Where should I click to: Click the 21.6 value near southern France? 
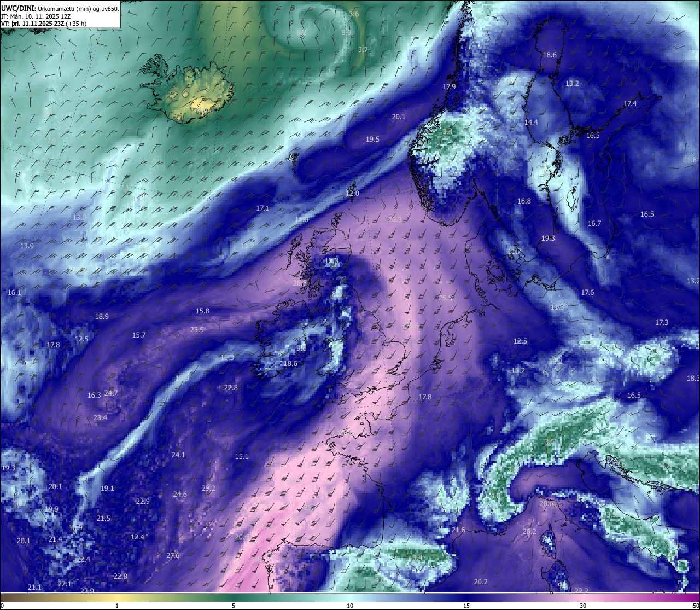[x=458, y=530]
